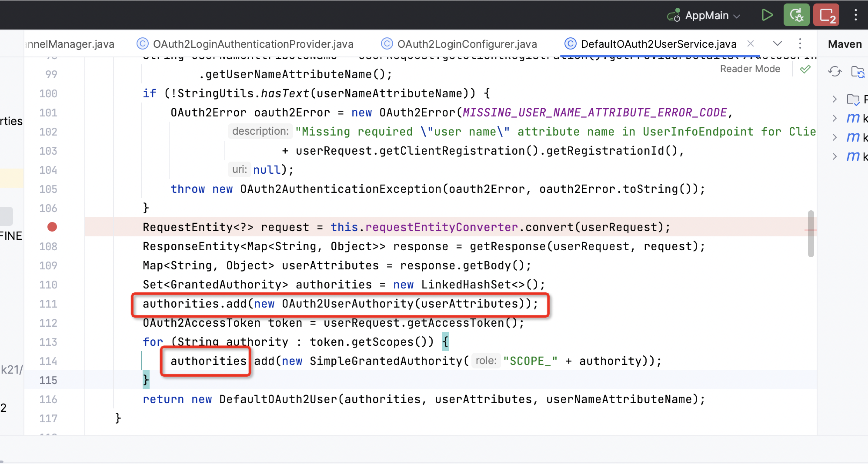Open the main IDE three-dot menu
This screenshot has width=868, height=464.
(855, 14)
